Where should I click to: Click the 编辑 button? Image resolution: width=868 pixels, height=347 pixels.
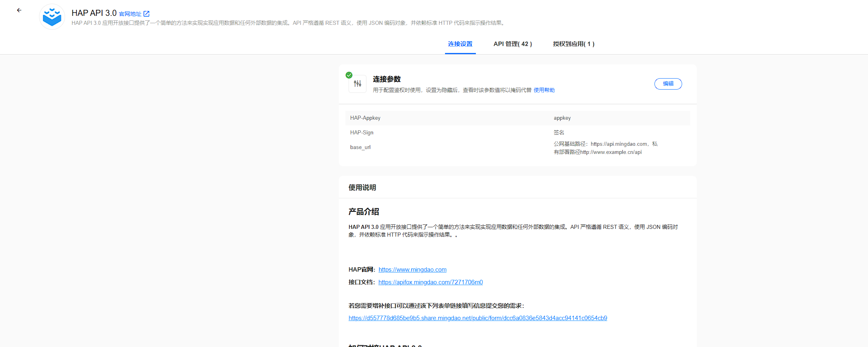(668, 83)
